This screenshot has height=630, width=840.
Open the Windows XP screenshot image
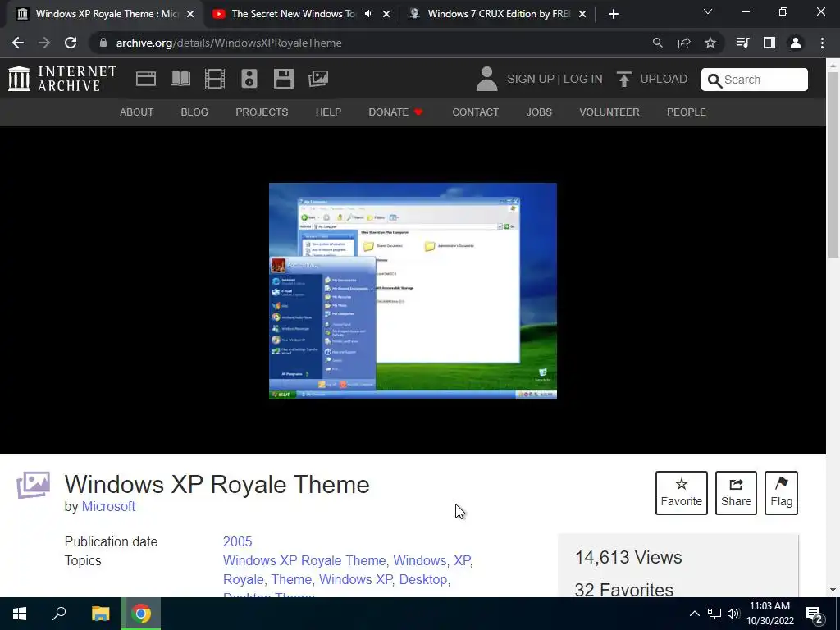click(413, 291)
